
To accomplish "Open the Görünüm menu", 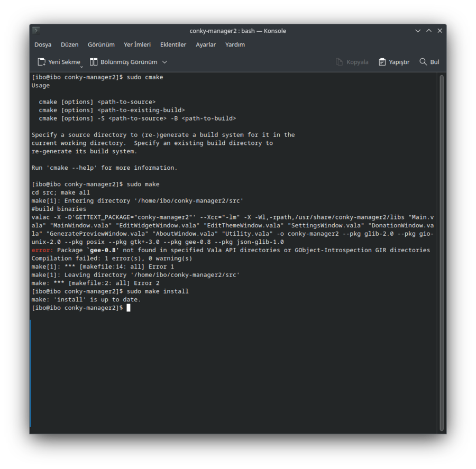I will click(101, 44).
